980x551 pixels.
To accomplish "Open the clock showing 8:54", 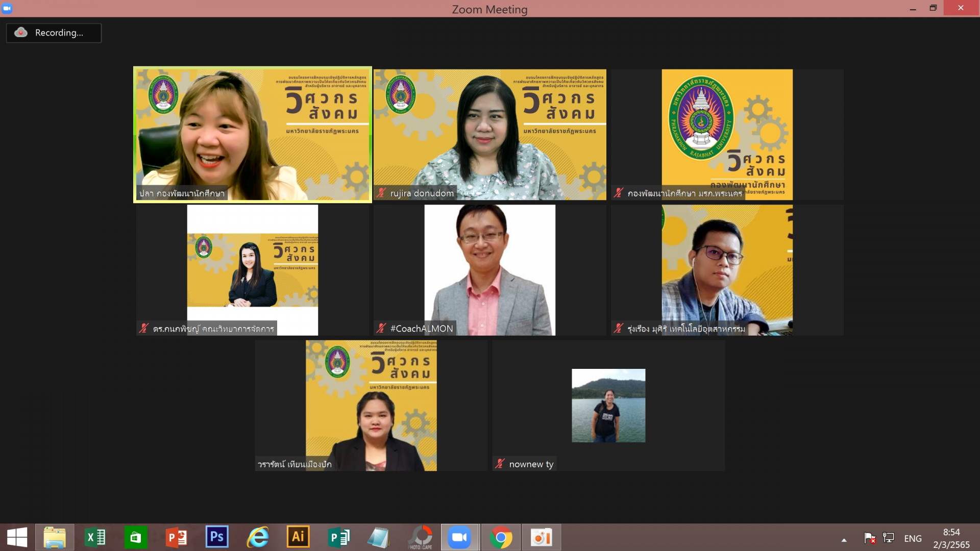I will 951,538.
